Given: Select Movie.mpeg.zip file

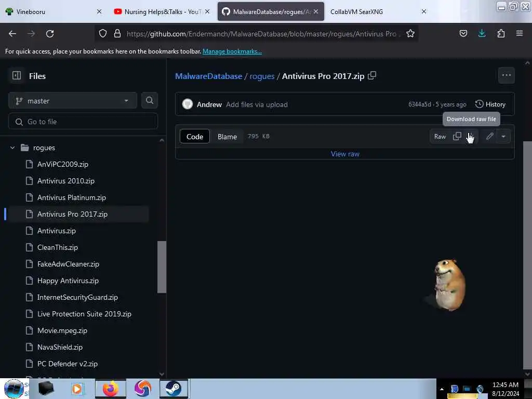Looking at the screenshot, I should tap(62, 330).
